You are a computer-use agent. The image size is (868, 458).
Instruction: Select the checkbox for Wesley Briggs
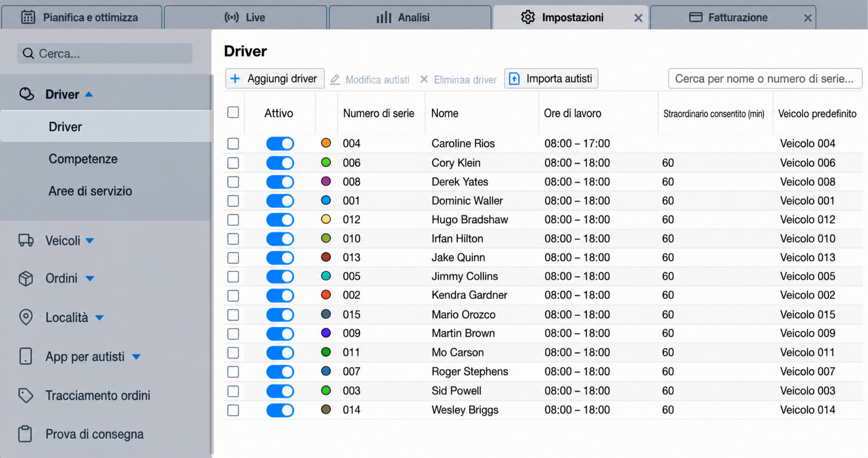233,410
